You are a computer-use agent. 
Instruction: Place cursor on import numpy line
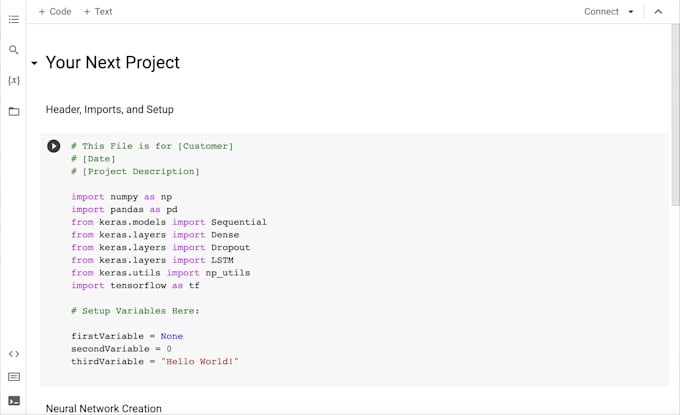[121, 197]
